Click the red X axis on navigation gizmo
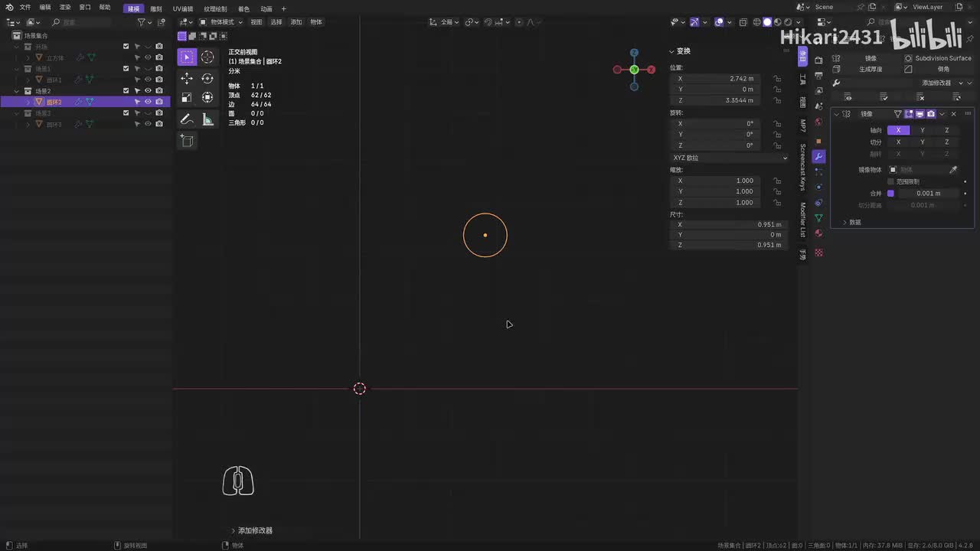980x551 pixels. click(651, 70)
